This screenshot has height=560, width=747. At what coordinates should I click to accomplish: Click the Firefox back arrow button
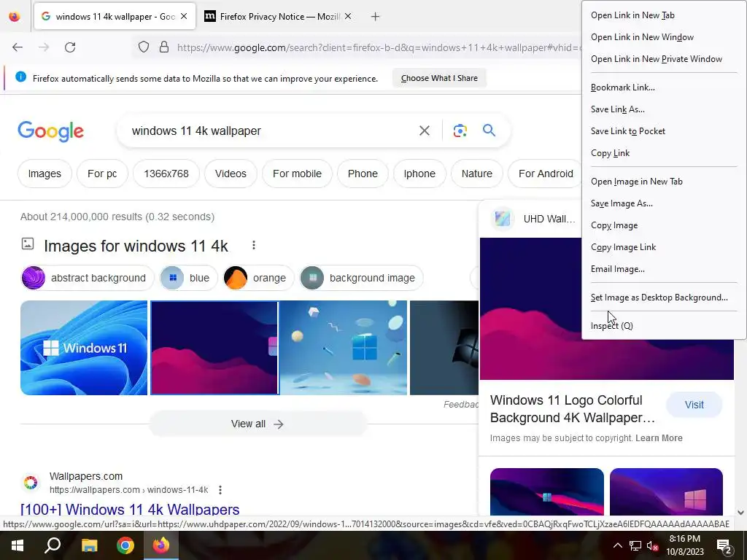tap(18, 47)
